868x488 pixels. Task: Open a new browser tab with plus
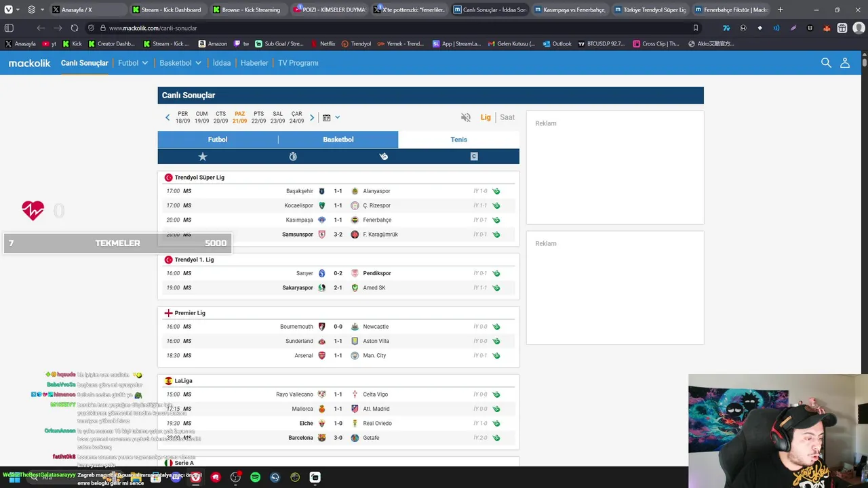[780, 9]
